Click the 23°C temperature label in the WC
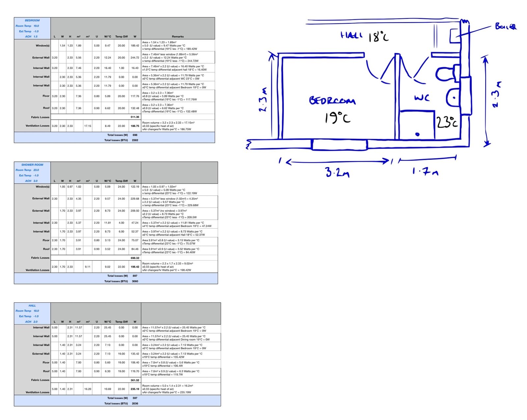The height and width of the screenshot is (420, 527). pos(447,123)
